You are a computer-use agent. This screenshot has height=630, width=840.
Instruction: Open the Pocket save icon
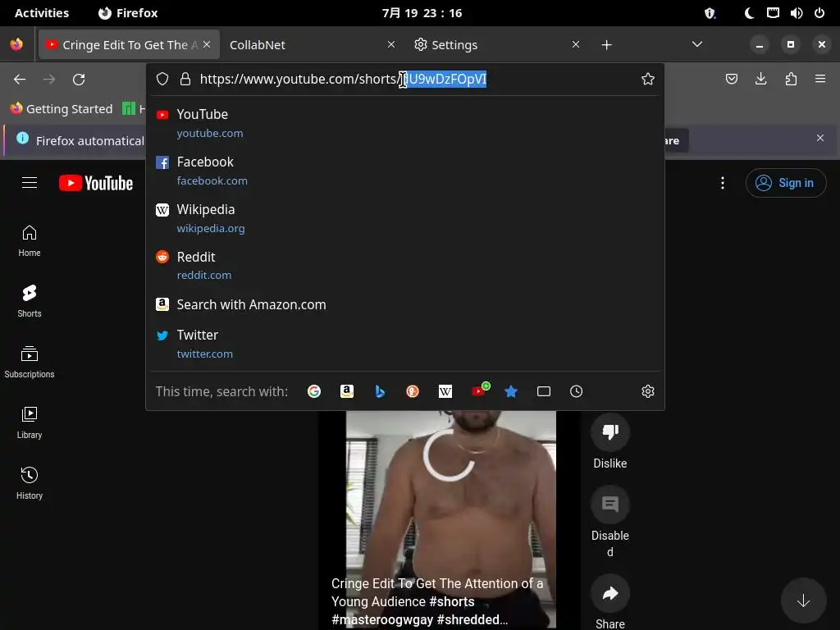tap(731, 80)
